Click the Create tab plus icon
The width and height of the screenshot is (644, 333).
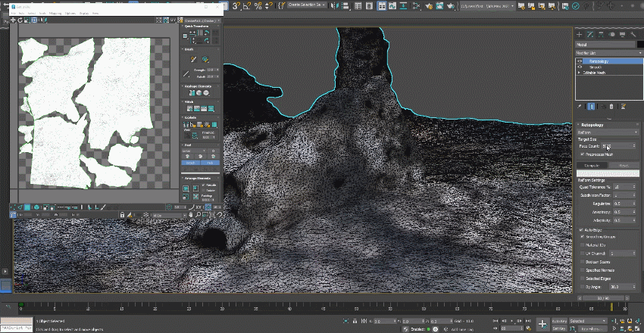[580, 34]
